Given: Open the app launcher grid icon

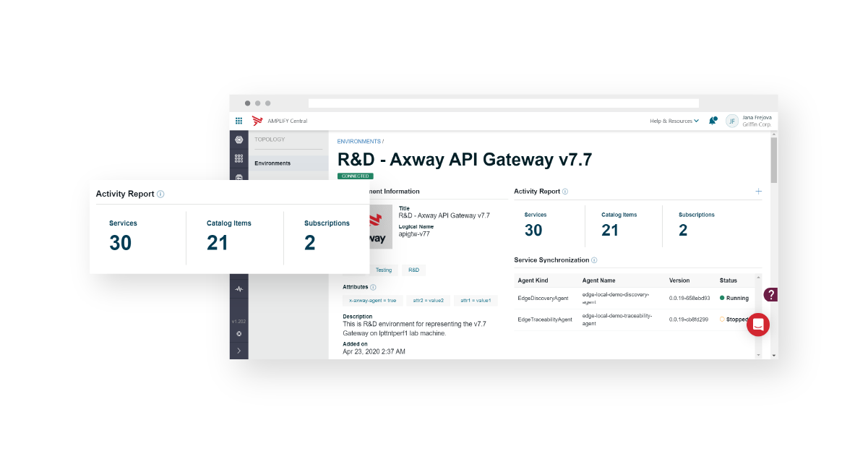Looking at the screenshot, I should (239, 121).
